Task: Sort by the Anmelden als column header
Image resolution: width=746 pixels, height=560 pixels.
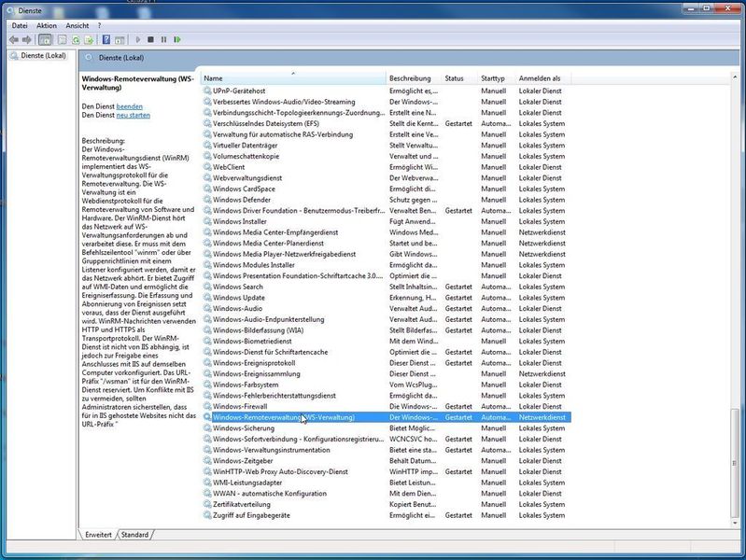Action: coord(542,78)
